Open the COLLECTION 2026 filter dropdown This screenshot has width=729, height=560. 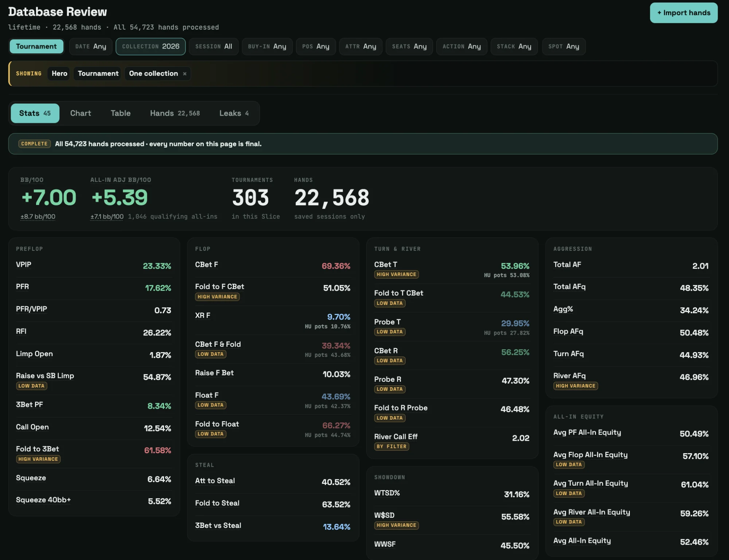(151, 46)
